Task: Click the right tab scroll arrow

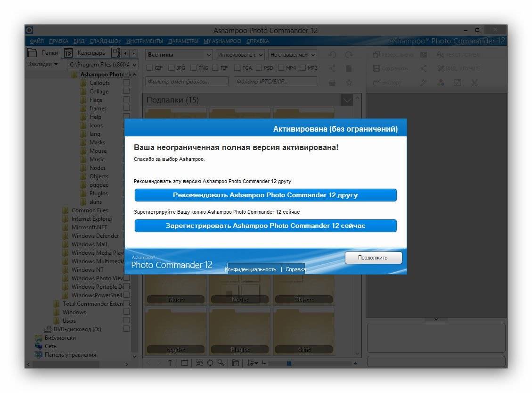Action: (x=134, y=53)
